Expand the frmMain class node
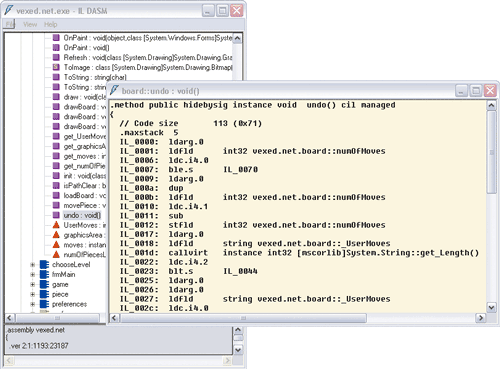 coord(33,274)
